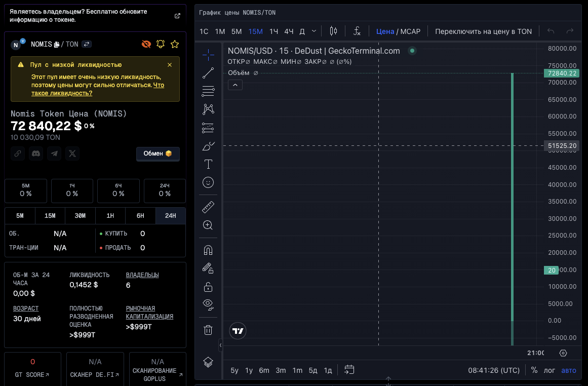Click the price alert bell icon
The image size is (588, 386).
point(161,44)
